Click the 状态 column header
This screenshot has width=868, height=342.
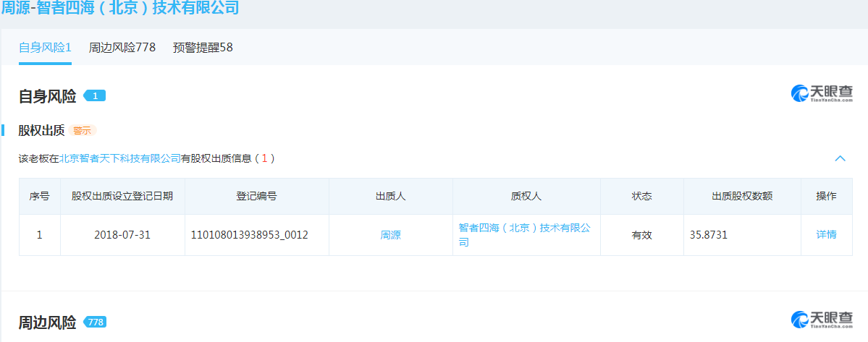(x=642, y=196)
